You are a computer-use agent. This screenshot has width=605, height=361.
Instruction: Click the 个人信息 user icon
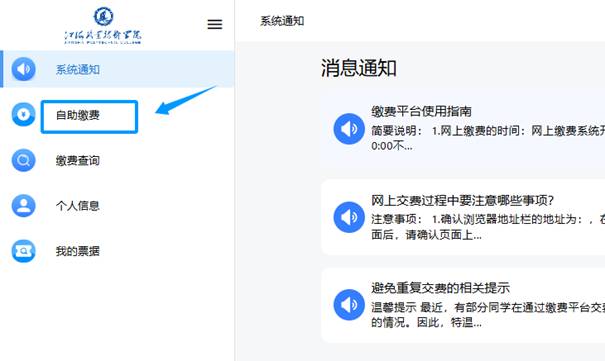(24, 206)
